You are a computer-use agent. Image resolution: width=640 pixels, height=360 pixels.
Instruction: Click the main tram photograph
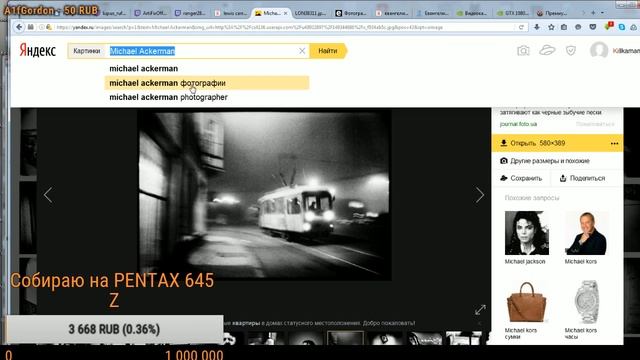(x=264, y=195)
